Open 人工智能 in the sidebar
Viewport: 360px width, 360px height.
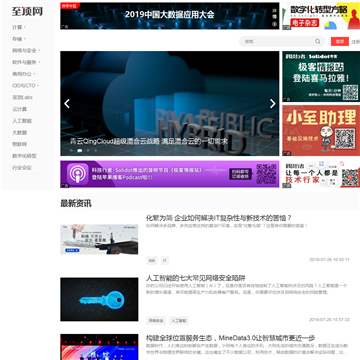pyautogui.click(x=22, y=121)
